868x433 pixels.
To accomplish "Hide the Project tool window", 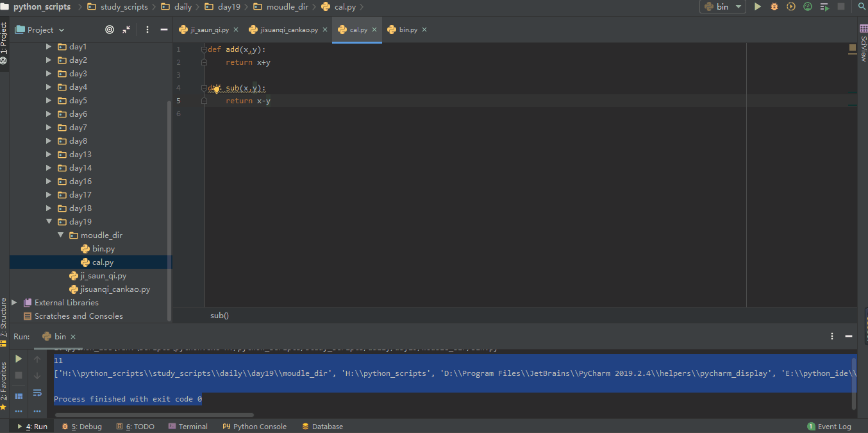I will pyautogui.click(x=164, y=30).
